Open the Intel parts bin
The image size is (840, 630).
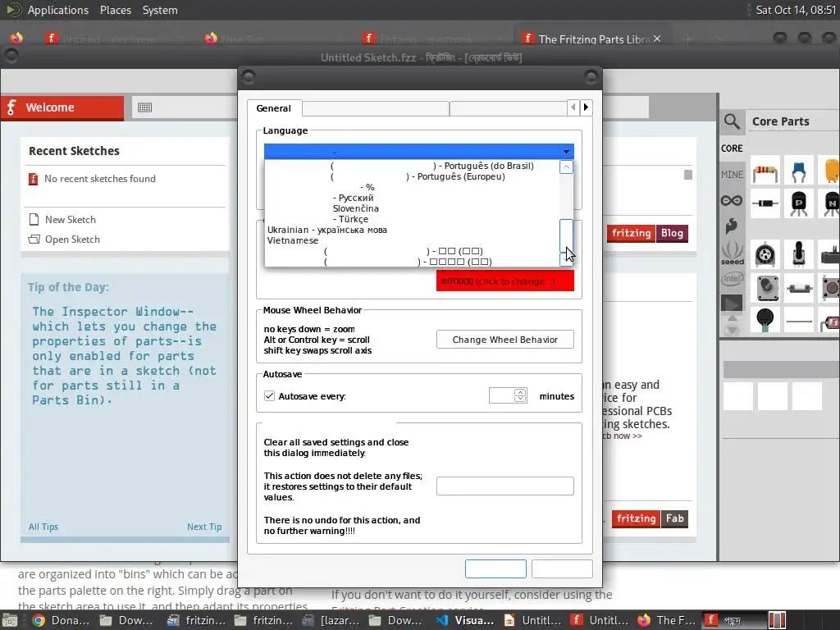[732, 279]
